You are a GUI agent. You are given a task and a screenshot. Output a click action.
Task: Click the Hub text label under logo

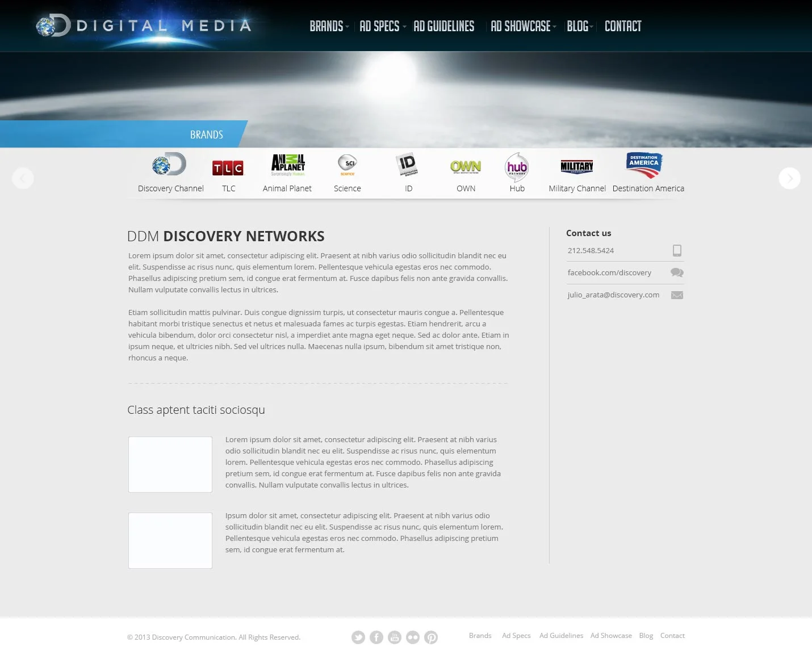tap(517, 188)
